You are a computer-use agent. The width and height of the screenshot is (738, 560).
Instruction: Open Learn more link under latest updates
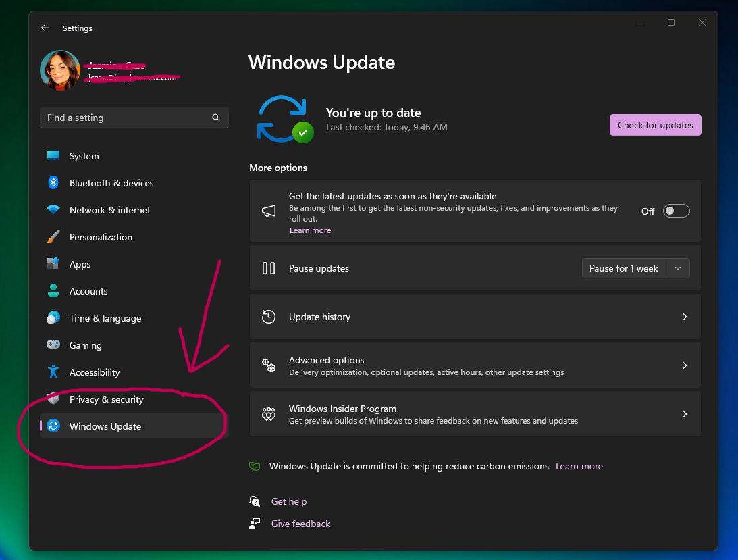coord(310,230)
